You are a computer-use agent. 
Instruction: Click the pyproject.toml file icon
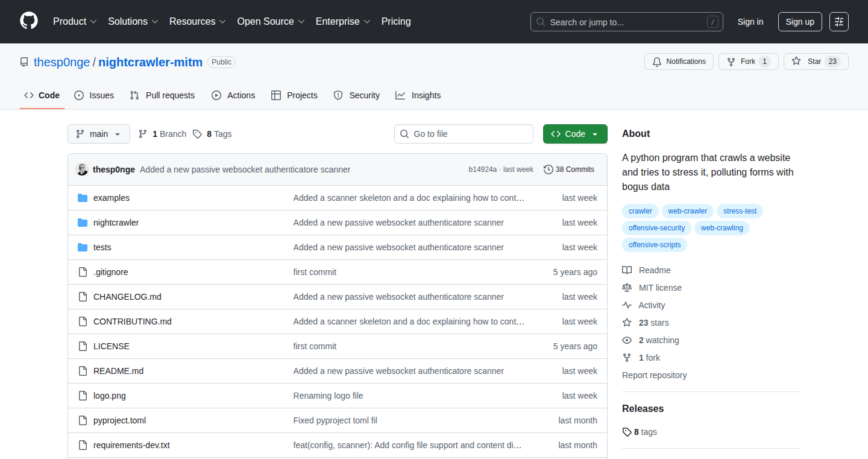pos(83,420)
